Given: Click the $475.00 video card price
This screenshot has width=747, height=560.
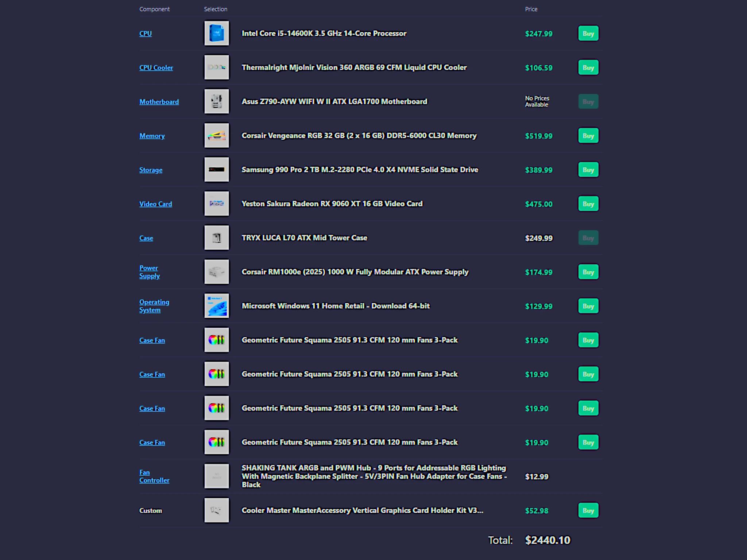Looking at the screenshot, I should click(x=539, y=204).
